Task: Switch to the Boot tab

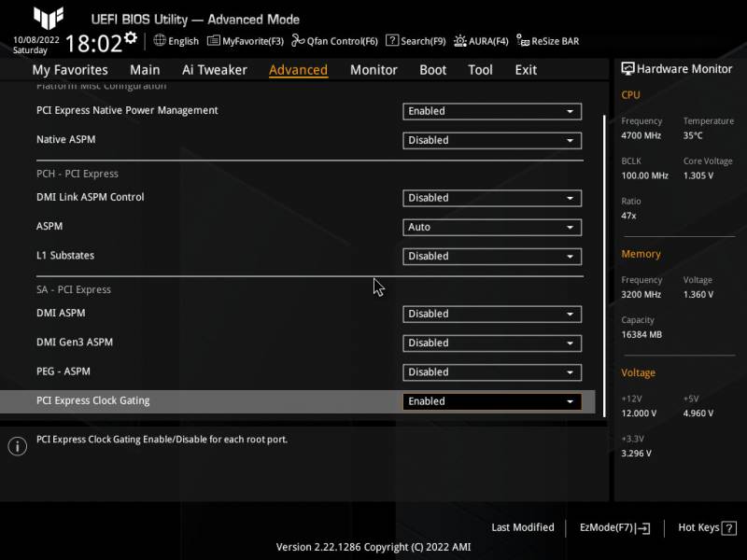Action: 432,70
